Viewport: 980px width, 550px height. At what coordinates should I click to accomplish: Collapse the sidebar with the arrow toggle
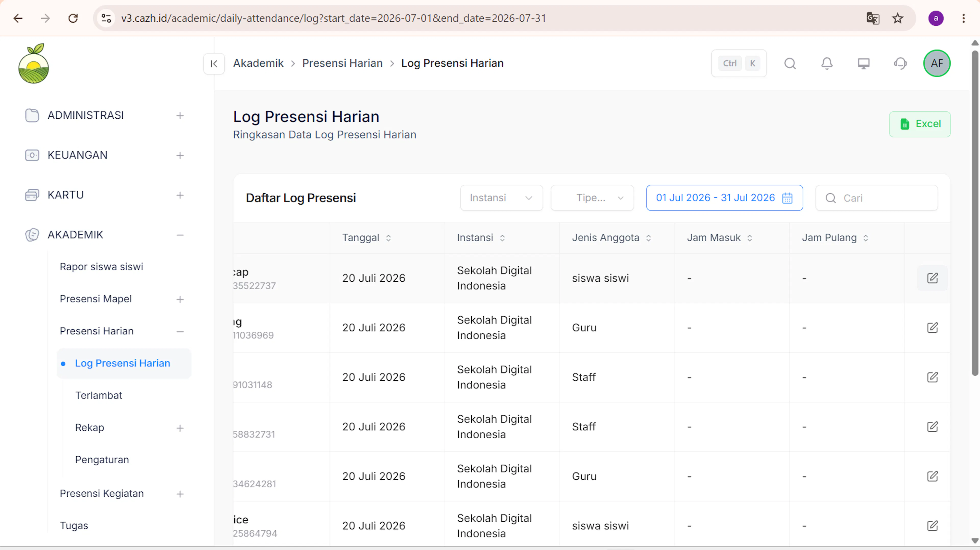click(x=214, y=64)
